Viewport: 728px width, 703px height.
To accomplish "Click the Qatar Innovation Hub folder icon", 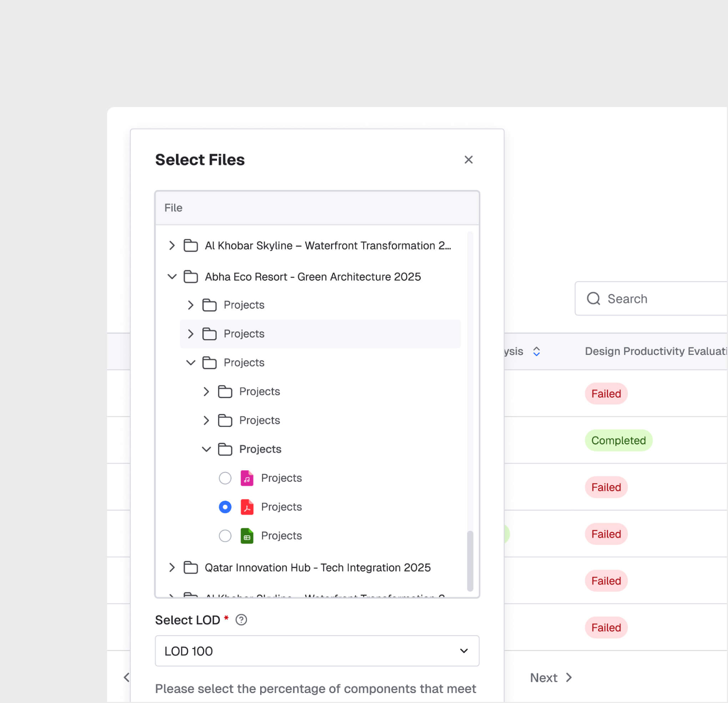I will (x=191, y=567).
